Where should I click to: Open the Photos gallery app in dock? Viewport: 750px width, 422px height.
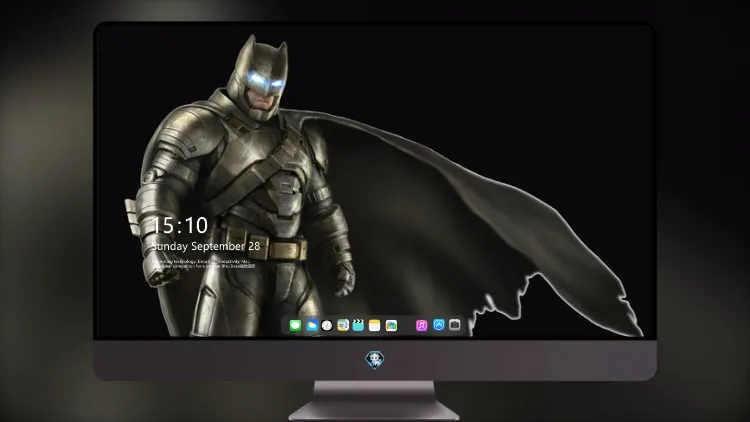pyautogui.click(x=391, y=326)
